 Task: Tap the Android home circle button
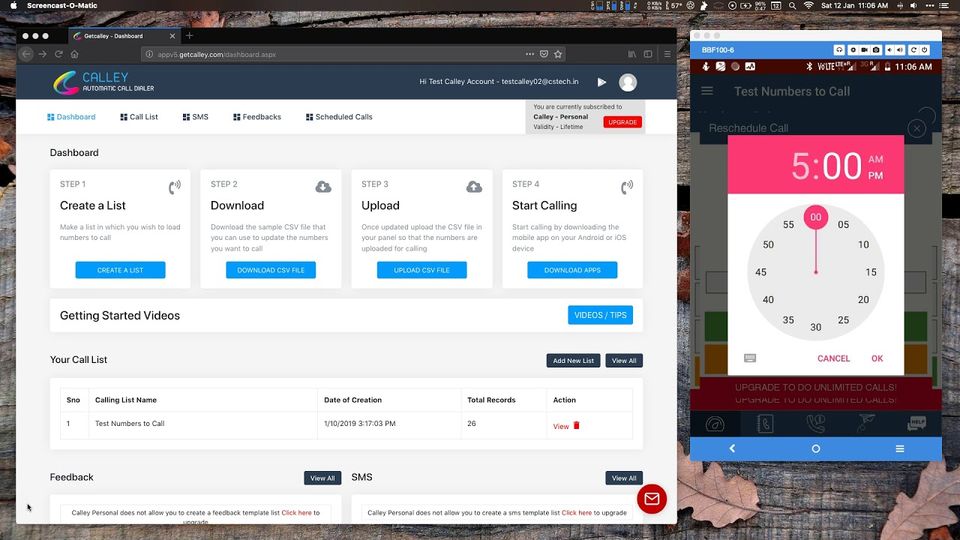816,449
